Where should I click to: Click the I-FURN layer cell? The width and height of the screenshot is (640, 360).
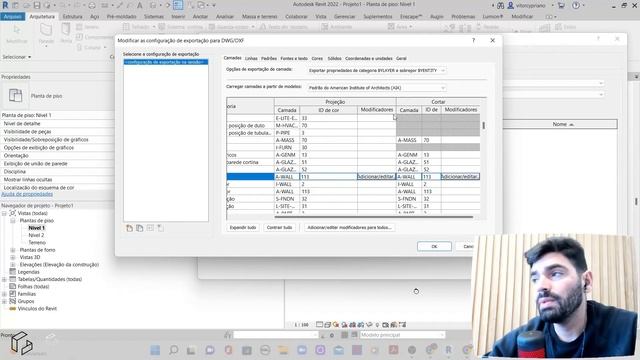(x=287, y=147)
